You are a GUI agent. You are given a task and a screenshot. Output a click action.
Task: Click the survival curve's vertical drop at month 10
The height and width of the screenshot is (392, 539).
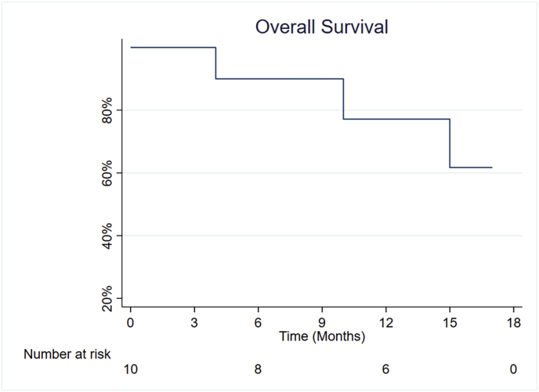[x=343, y=99]
